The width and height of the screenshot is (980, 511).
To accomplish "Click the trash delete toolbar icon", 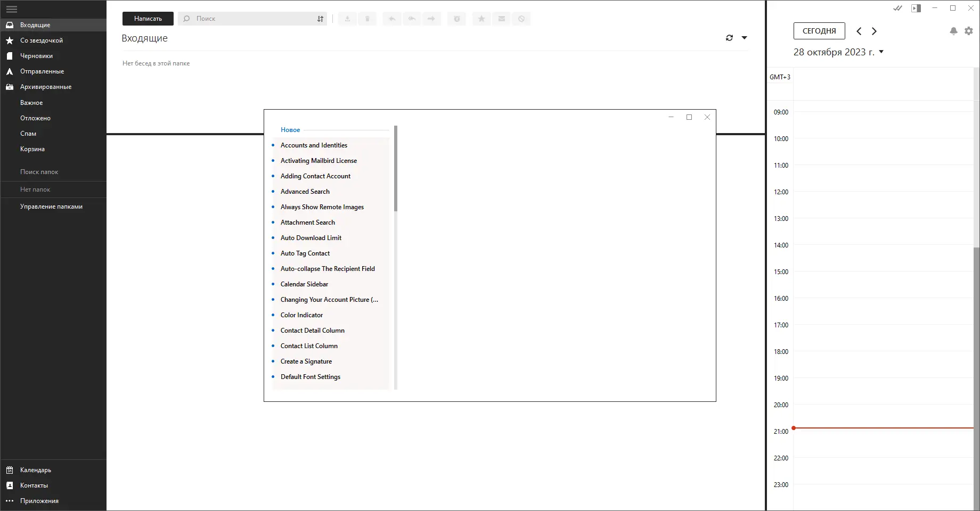I will click(x=367, y=19).
